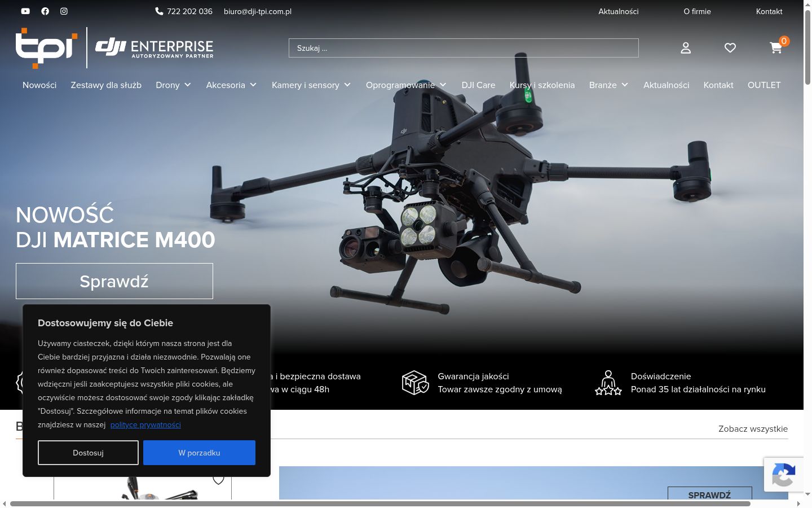Expand the Oprogramowanie dropdown chevron
Viewport: 812px width, 508px height.
(443, 85)
